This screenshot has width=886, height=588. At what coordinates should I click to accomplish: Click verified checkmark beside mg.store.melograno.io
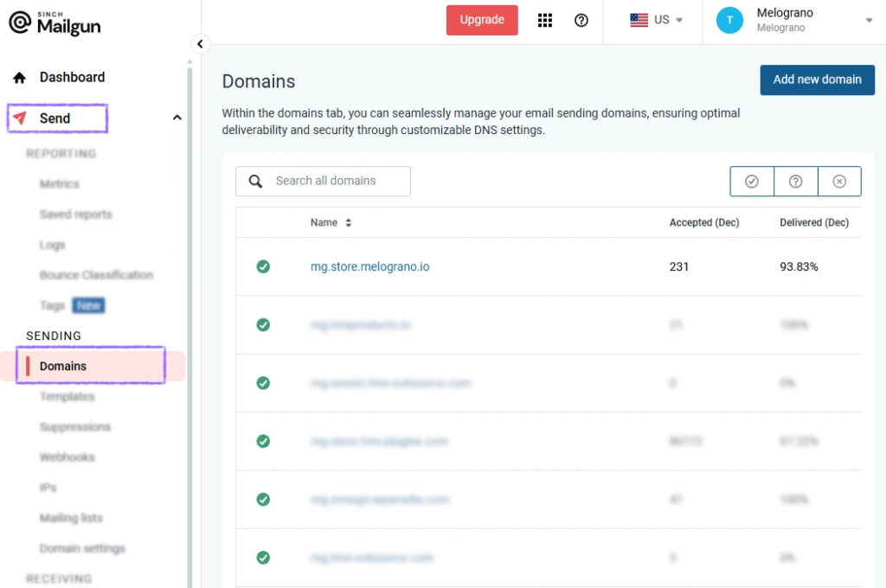point(263,266)
